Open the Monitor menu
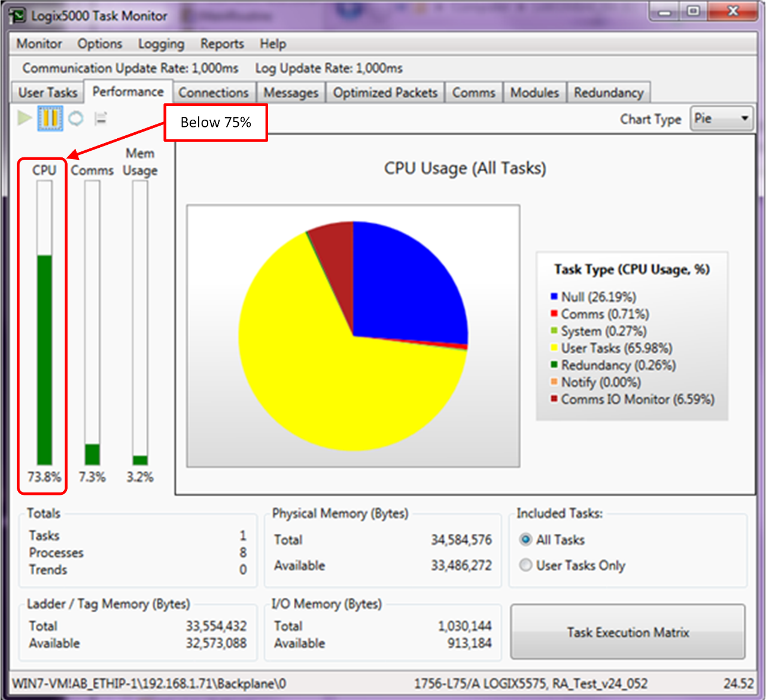The width and height of the screenshot is (766, 700). coord(39,44)
